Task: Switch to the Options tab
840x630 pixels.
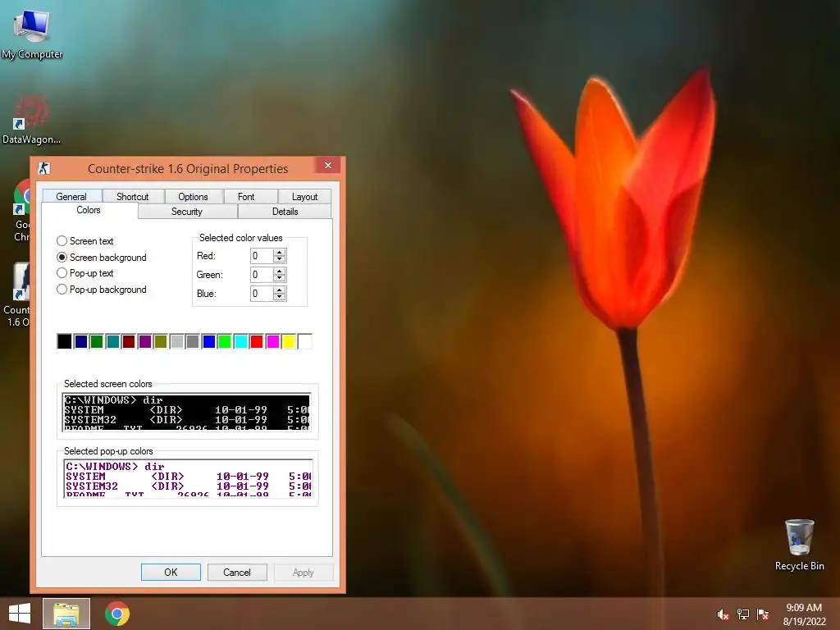Action: pyautogui.click(x=193, y=197)
